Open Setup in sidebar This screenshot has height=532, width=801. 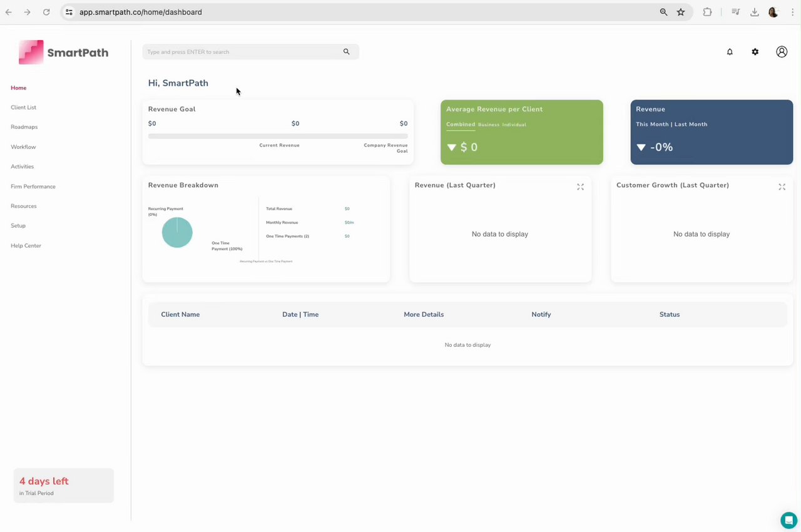point(18,225)
